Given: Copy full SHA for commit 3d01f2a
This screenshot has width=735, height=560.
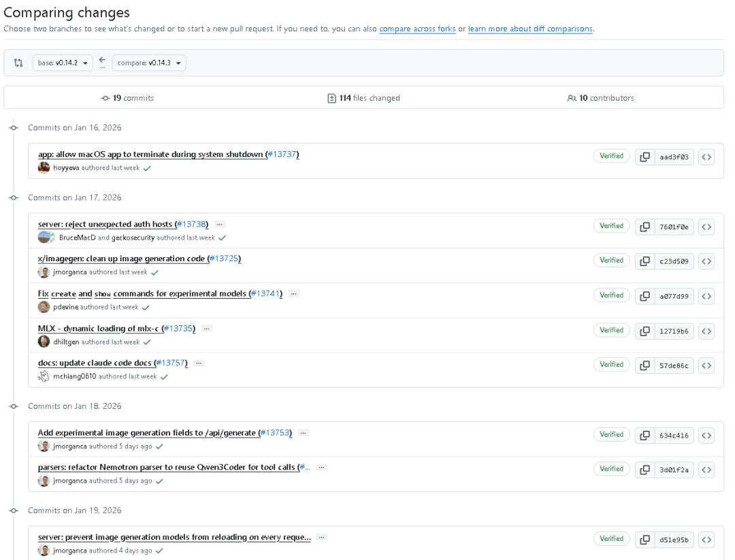Looking at the screenshot, I should pyautogui.click(x=644, y=470).
